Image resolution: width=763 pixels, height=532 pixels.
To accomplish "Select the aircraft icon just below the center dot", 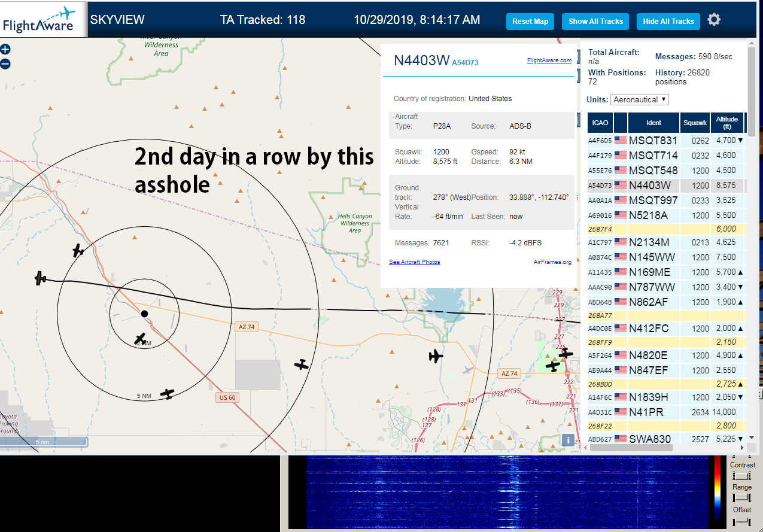I will coord(140,339).
